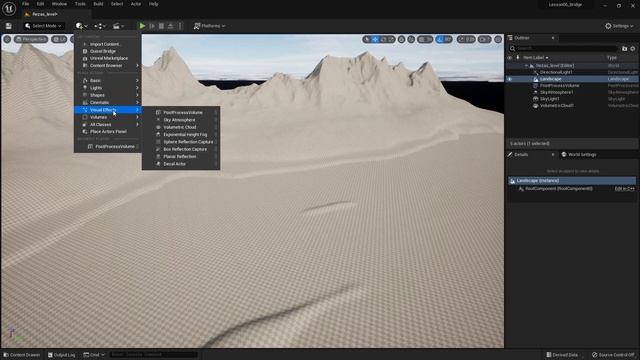640x360 pixels.
Task: Open the Select Mode dropdown
Action: pyautogui.click(x=43, y=26)
